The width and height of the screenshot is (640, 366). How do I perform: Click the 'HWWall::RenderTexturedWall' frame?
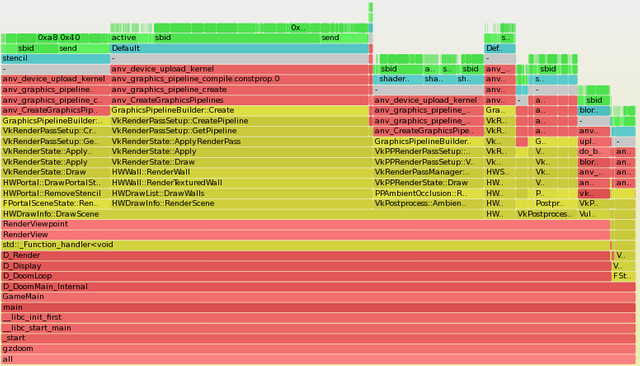point(241,182)
